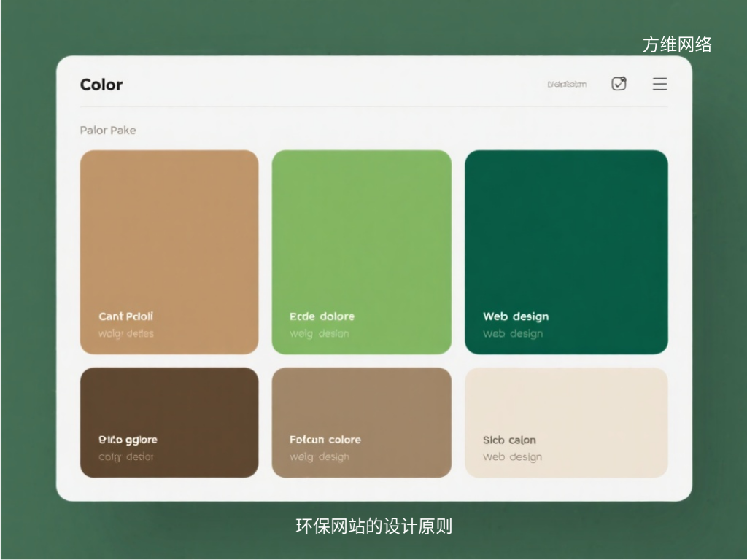Click the Cant Pcloli title text
747x560 pixels.
[x=126, y=316]
